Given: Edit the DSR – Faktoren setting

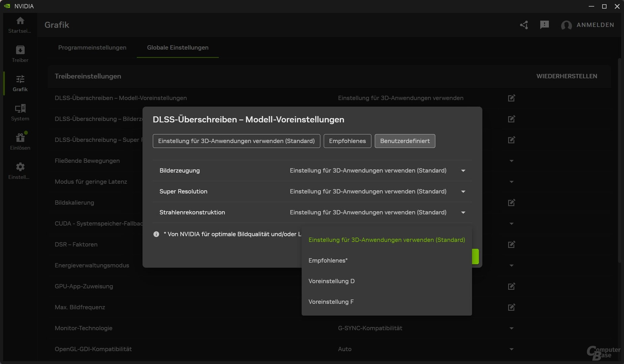Looking at the screenshot, I should 511,244.
